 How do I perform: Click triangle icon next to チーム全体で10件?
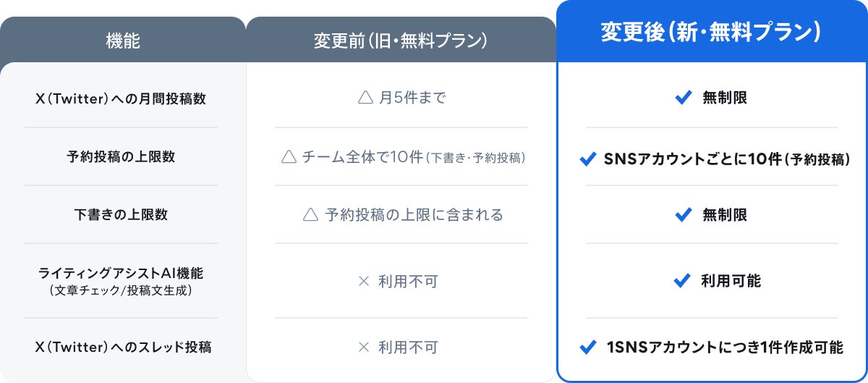(x=289, y=156)
